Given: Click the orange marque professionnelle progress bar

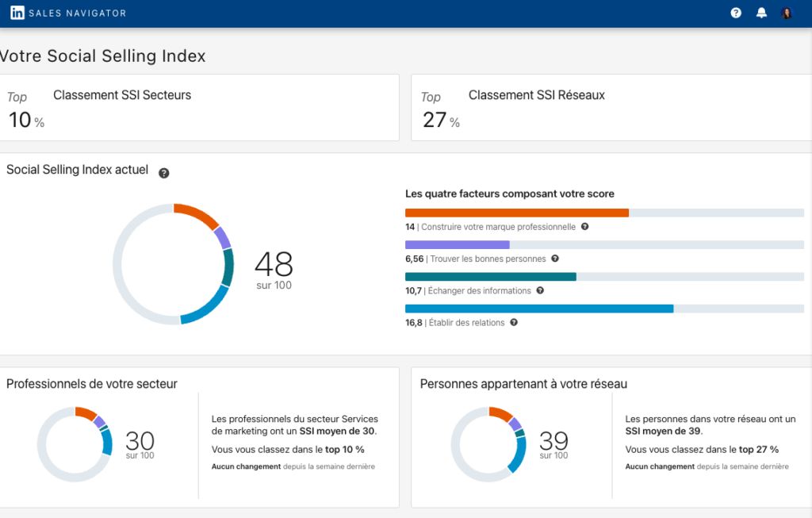Looking at the screenshot, I should click(x=516, y=213).
